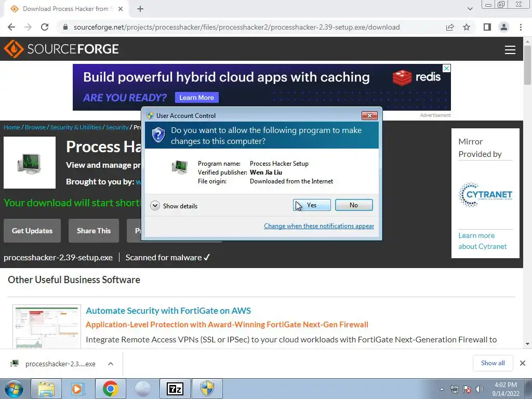This screenshot has width=532, height=399.
Task: Open the Security breadcrumb link
Action: pyautogui.click(x=117, y=127)
